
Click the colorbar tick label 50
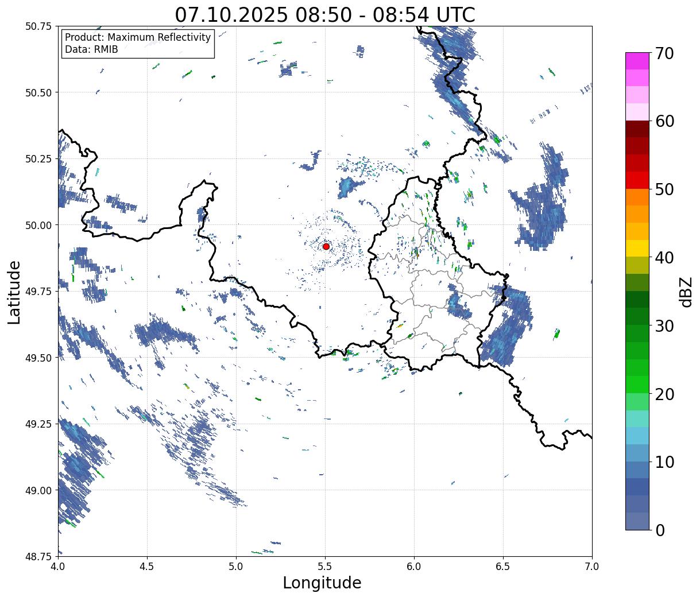pos(664,189)
